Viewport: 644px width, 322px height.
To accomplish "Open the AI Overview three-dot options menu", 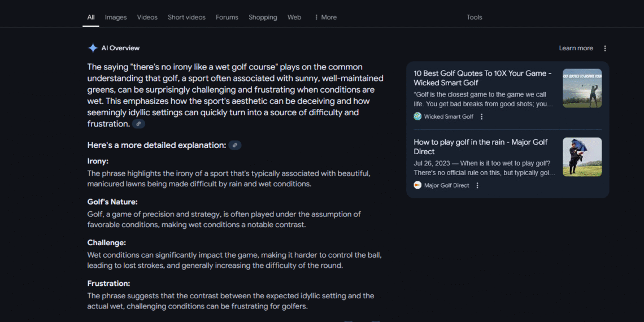I will click(x=605, y=48).
